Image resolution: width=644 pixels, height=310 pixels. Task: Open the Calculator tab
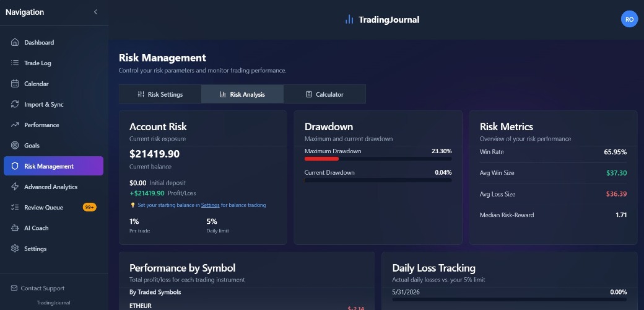tap(324, 94)
